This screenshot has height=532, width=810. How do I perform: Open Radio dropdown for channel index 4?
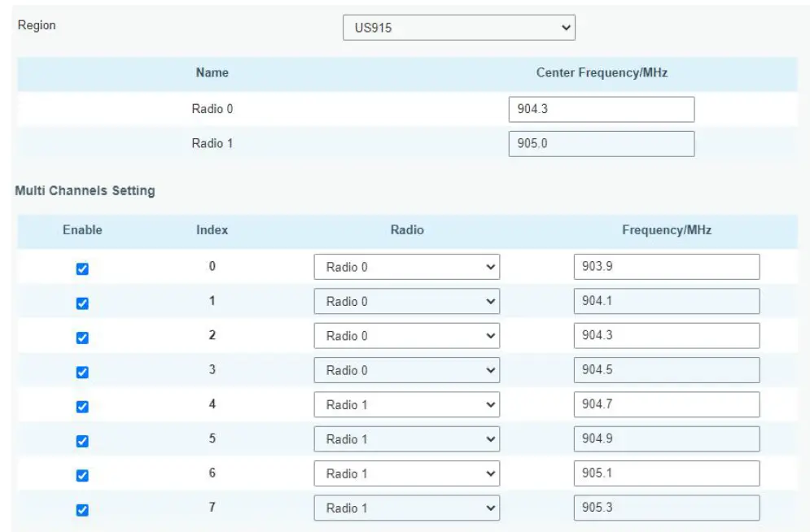406,404
